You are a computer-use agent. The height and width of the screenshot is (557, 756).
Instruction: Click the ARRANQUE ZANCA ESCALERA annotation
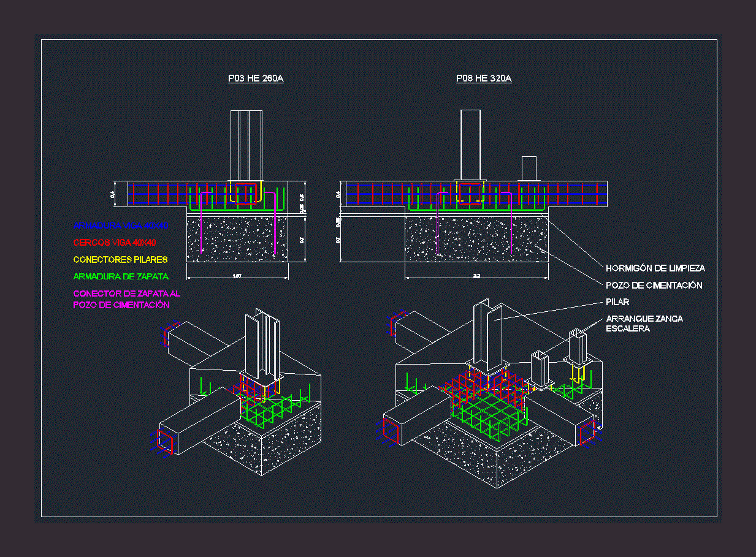pyautogui.click(x=644, y=324)
